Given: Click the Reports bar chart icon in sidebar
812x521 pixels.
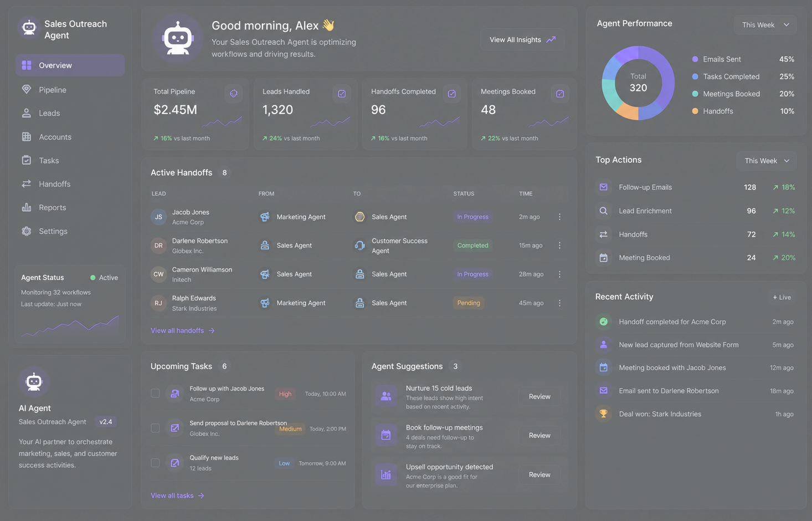Looking at the screenshot, I should click(27, 207).
